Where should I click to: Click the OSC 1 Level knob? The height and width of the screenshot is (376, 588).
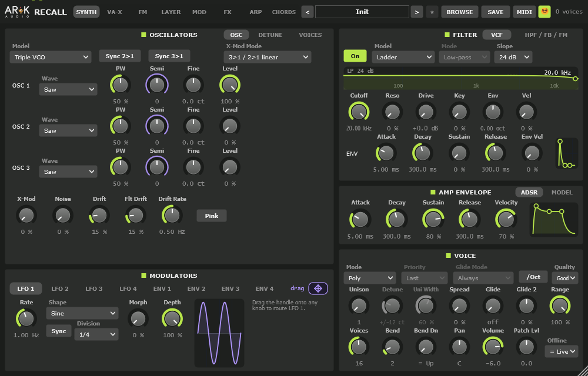230,85
